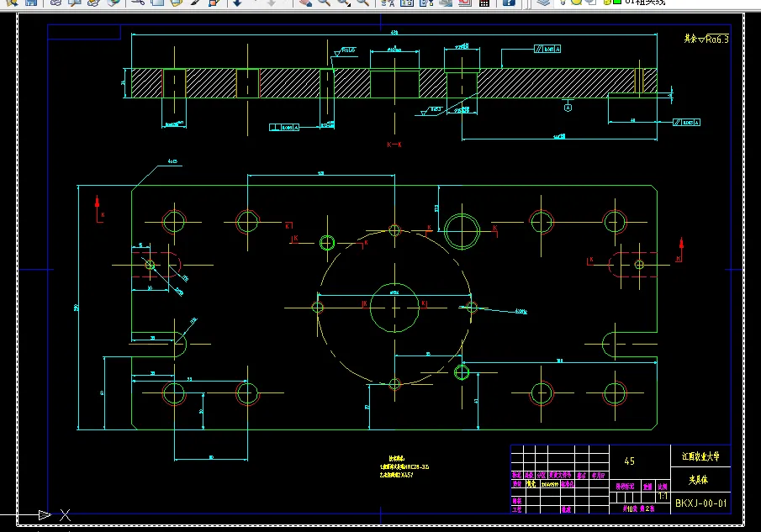Select the drawing number BKXJ-00-01

coord(700,503)
